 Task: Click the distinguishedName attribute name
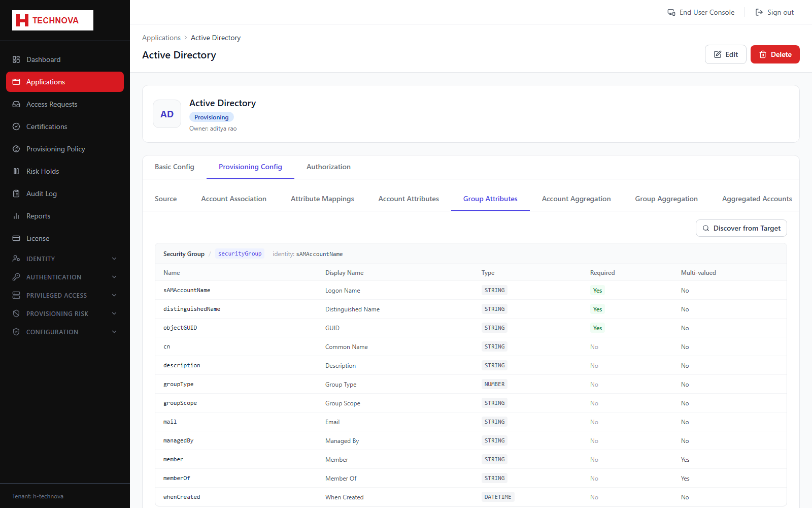[192, 309]
